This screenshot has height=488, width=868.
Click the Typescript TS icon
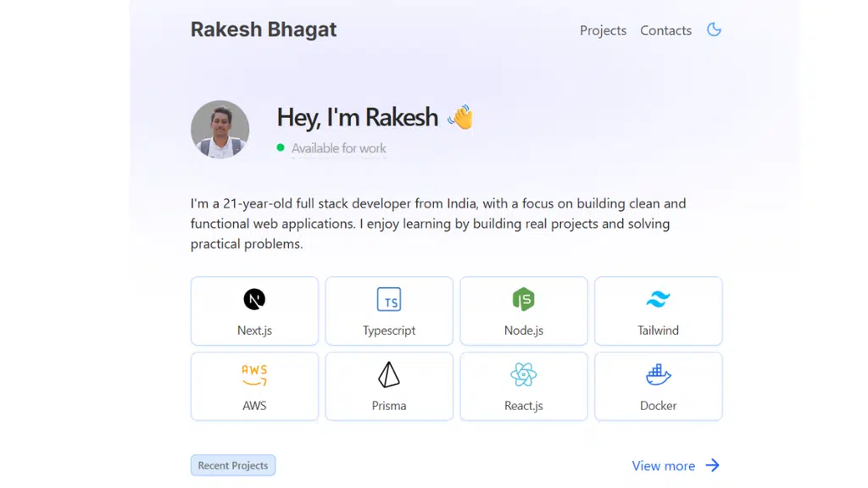(x=389, y=299)
